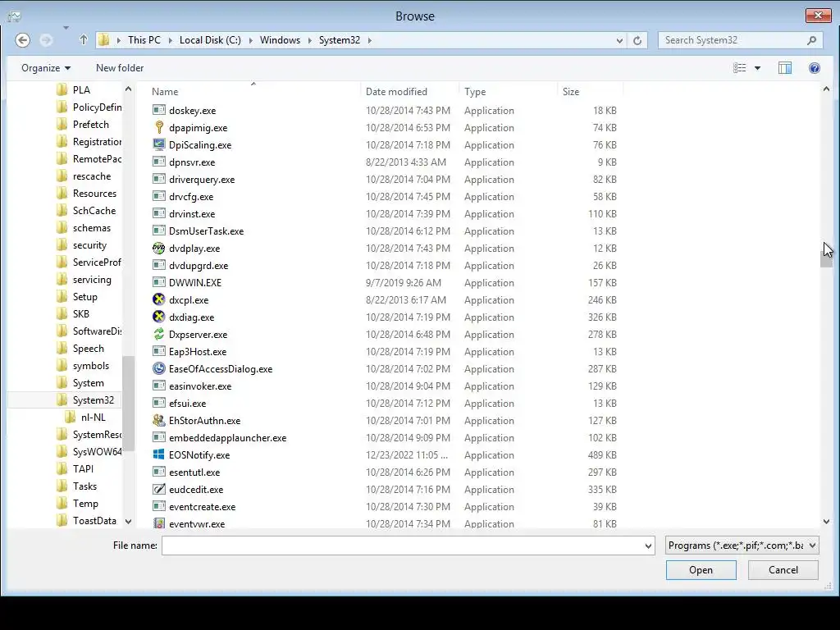Refresh the System32 folder view
Image resolution: width=840 pixels, height=630 pixels.
click(637, 40)
